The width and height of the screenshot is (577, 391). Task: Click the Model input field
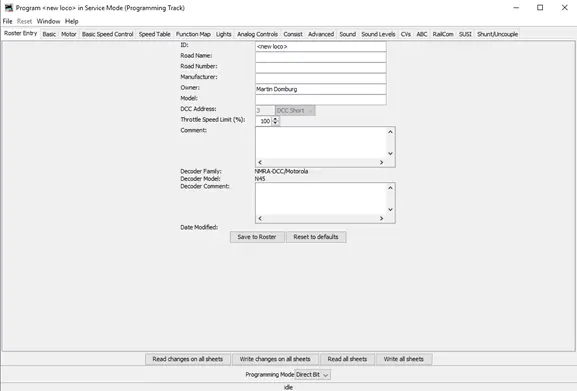click(321, 100)
